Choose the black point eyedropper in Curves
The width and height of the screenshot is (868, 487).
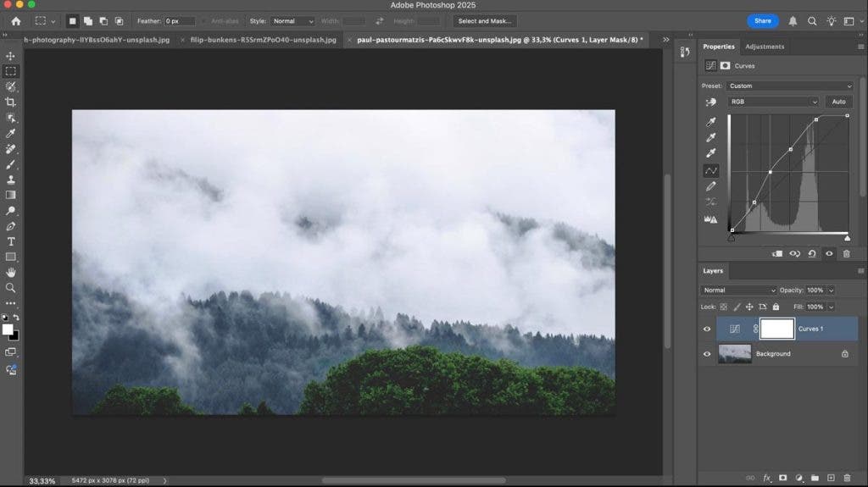(x=711, y=122)
